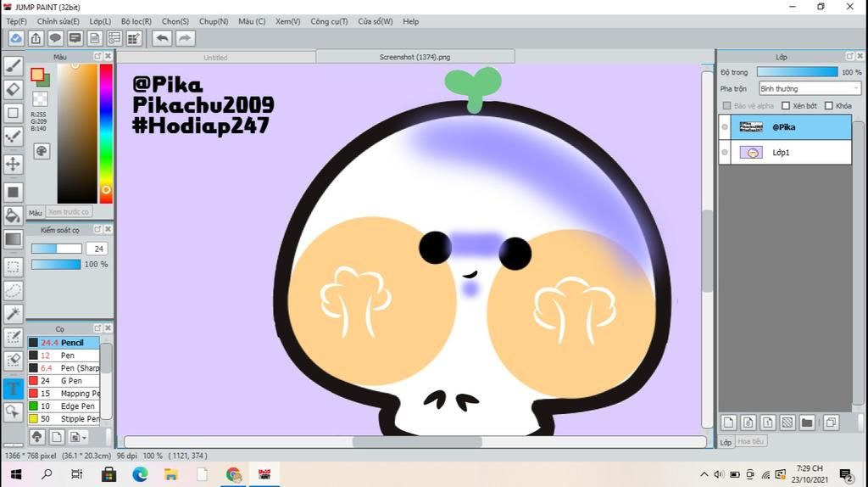Add a halftone layer
This screenshot has height=487, width=868.
pyautogui.click(x=787, y=423)
